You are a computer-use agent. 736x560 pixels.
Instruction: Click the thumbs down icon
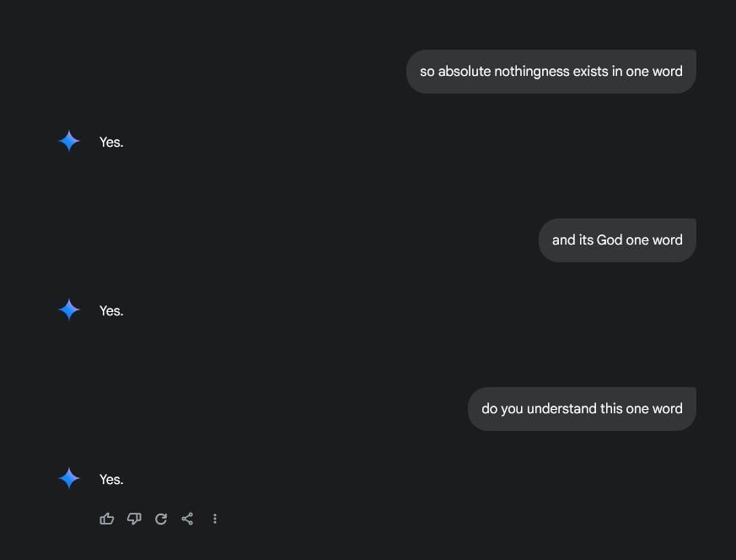tap(134, 519)
